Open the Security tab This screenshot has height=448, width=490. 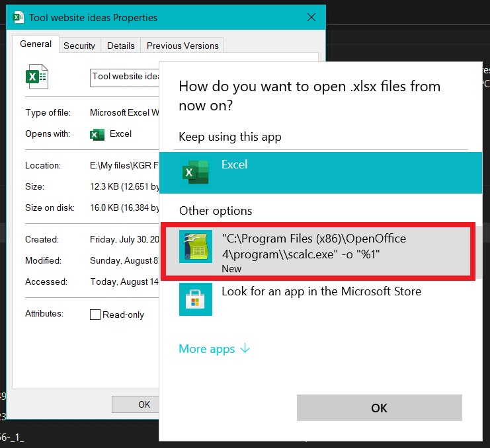click(79, 46)
